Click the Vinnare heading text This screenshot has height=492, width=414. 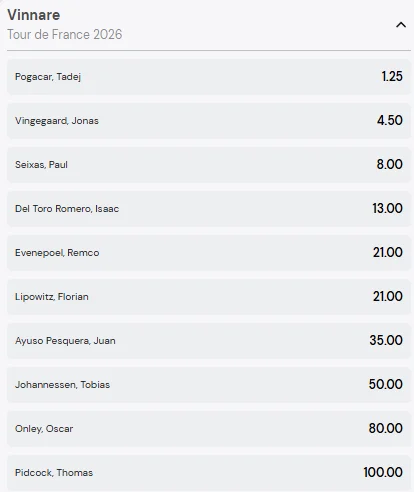pos(34,15)
